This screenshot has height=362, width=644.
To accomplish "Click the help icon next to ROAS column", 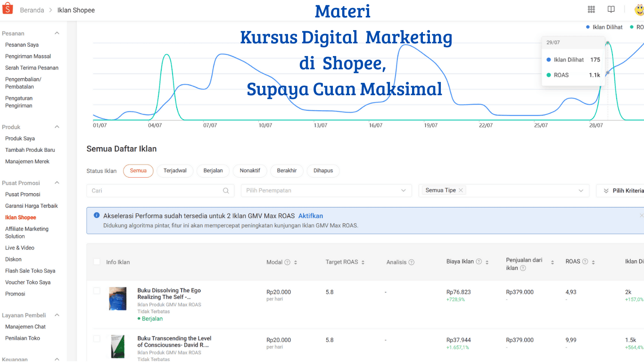I will click(585, 262).
